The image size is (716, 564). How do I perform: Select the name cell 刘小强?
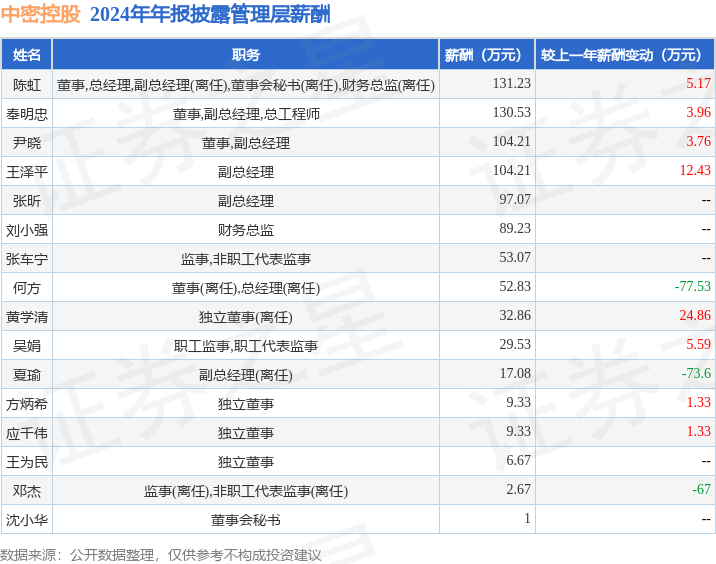[26, 230]
